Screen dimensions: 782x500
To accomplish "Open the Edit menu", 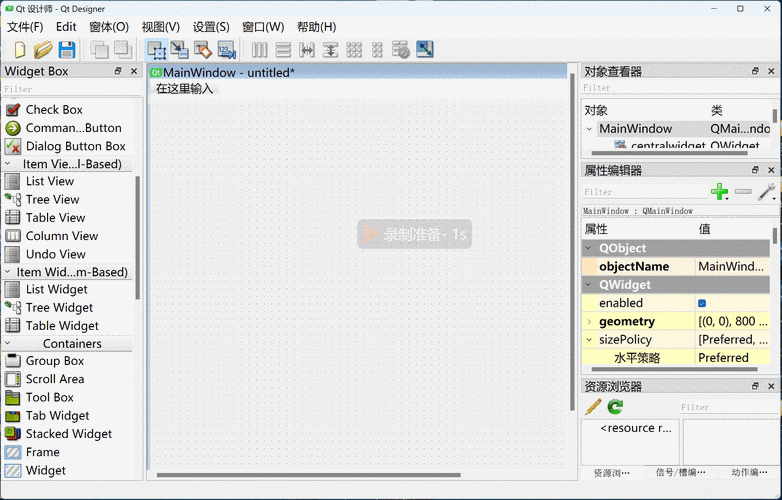I will pos(66,27).
